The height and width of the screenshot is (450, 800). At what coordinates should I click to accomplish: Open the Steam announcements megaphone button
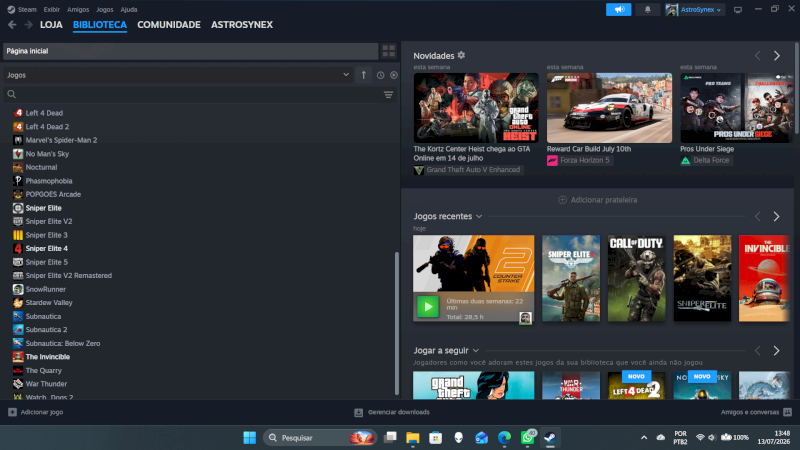pyautogui.click(x=618, y=10)
